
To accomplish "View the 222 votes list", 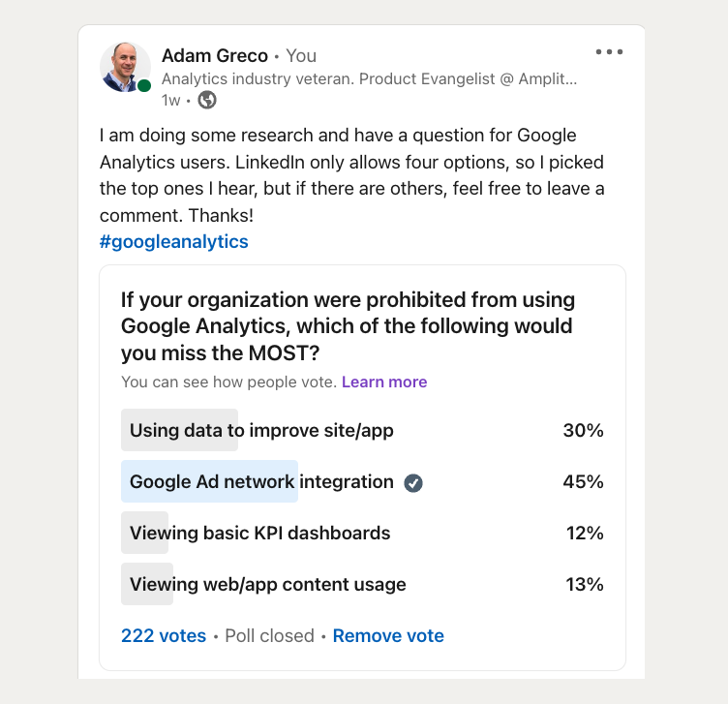I will 164,635.
